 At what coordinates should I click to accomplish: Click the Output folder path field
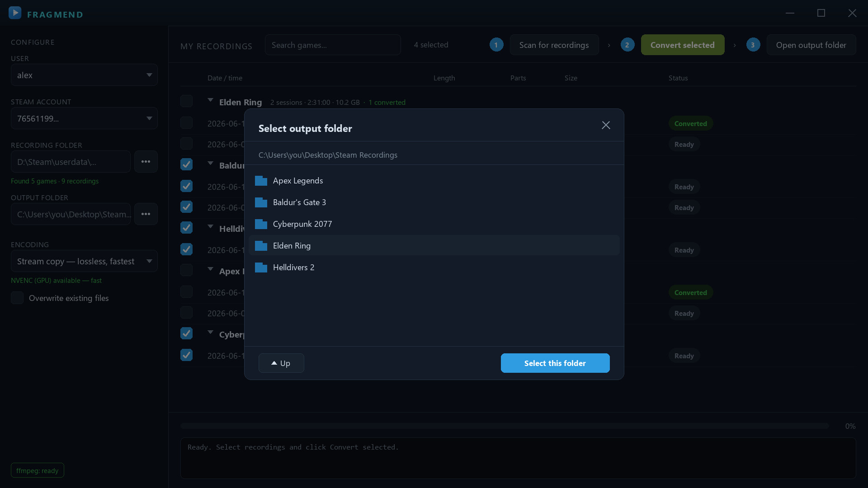tap(71, 214)
